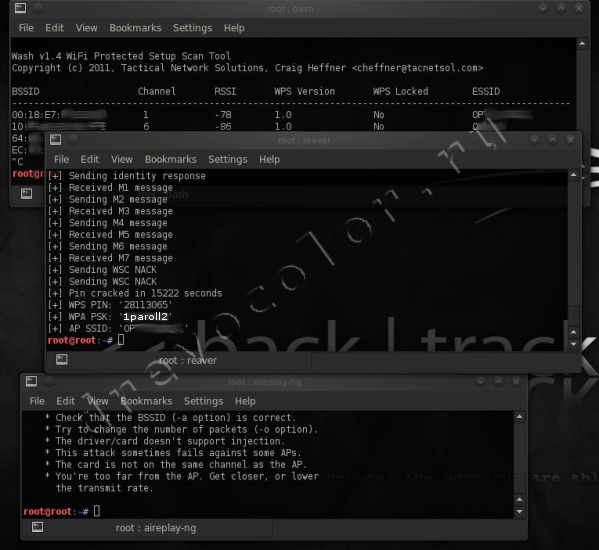Maximize the aireplay-ng window
Screen dimensions: 599x550
[x=498, y=381]
